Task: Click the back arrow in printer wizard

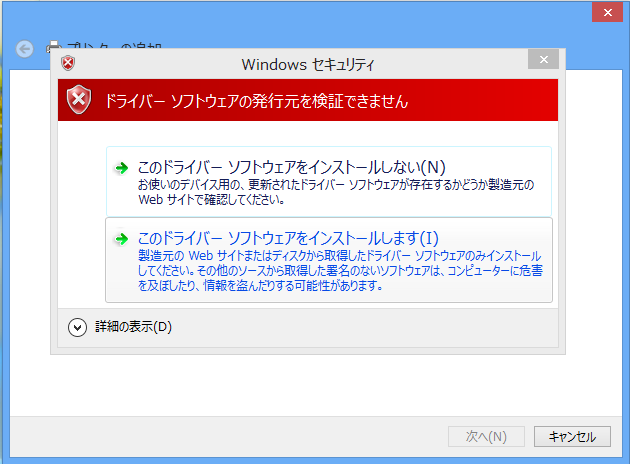Action: point(25,49)
